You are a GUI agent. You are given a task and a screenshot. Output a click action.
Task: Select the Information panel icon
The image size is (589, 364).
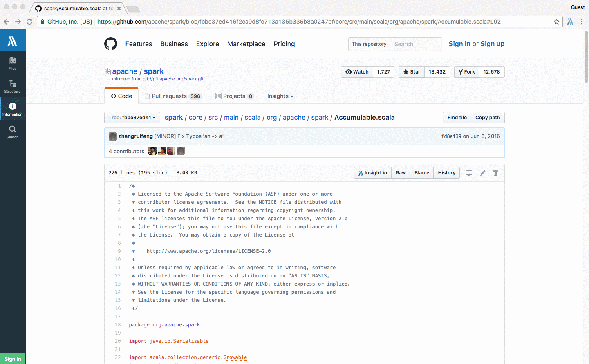[x=13, y=109]
